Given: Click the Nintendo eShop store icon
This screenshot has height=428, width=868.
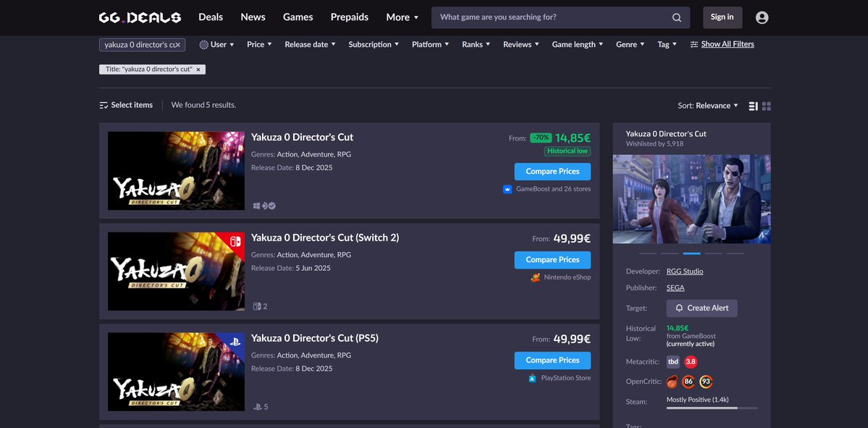Looking at the screenshot, I should (535, 277).
